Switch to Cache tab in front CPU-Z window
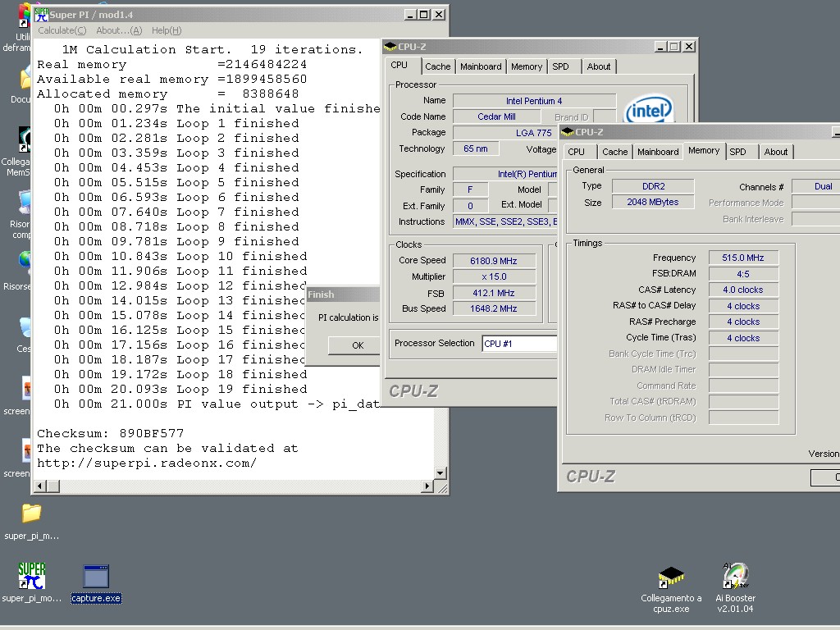The image size is (840, 630). pyautogui.click(x=614, y=152)
